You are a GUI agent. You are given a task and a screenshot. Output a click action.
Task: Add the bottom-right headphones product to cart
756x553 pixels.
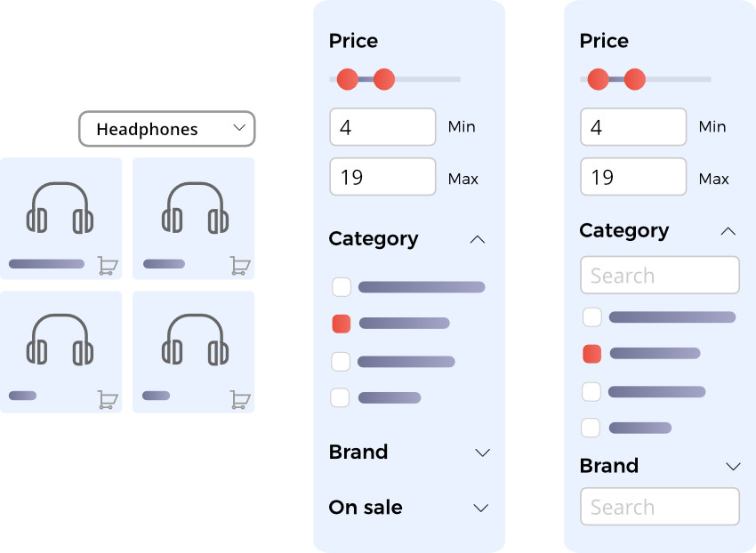tap(240, 400)
